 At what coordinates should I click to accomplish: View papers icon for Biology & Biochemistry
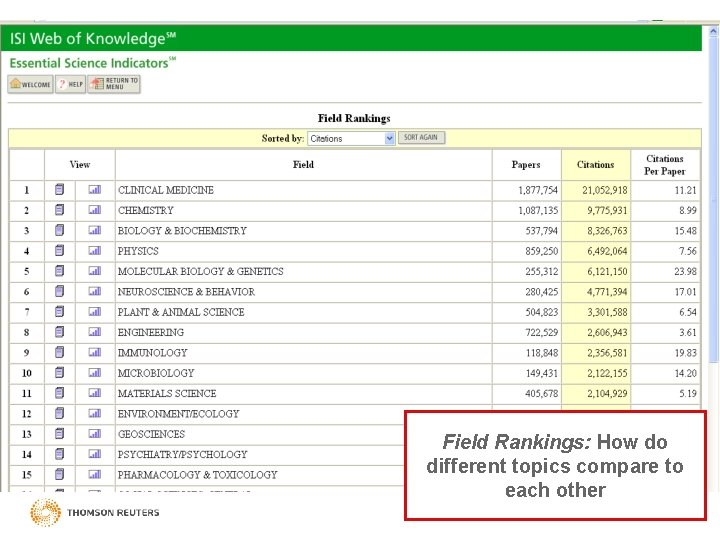point(59,230)
